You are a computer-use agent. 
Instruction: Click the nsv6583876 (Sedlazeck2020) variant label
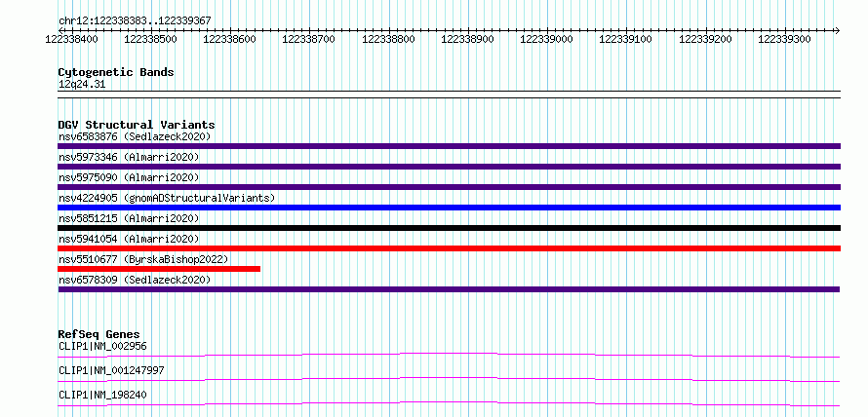click(x=135, y=136)
